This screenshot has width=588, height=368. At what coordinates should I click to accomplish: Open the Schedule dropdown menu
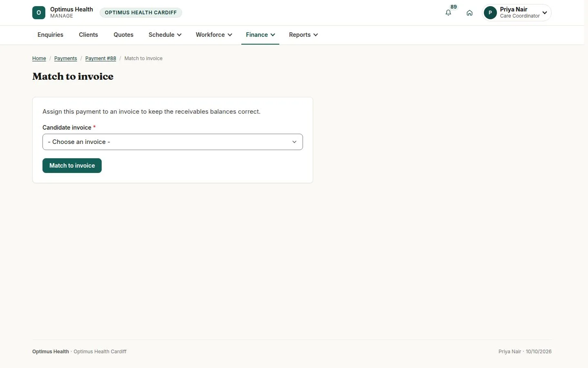[165, 35]
